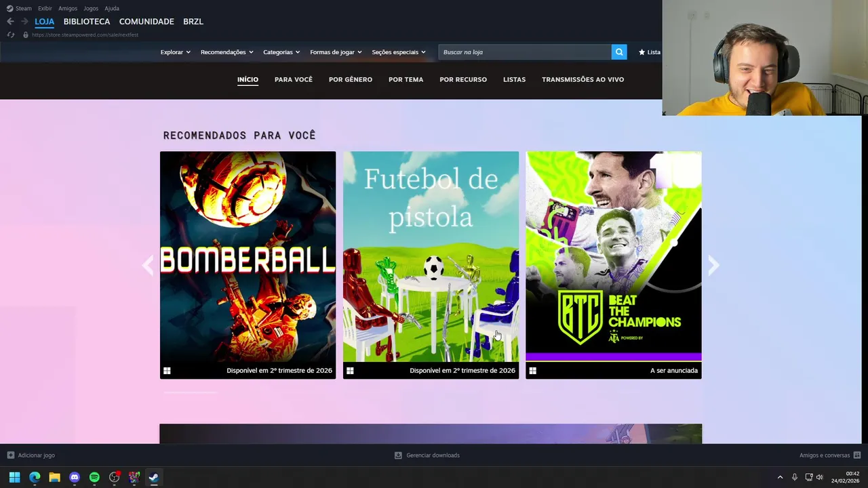Image resolution: width=868 pixels, height=488 pixels.
Task: Click the downloads icon next to Gerenciar downloads
Action: click(398, 455)
